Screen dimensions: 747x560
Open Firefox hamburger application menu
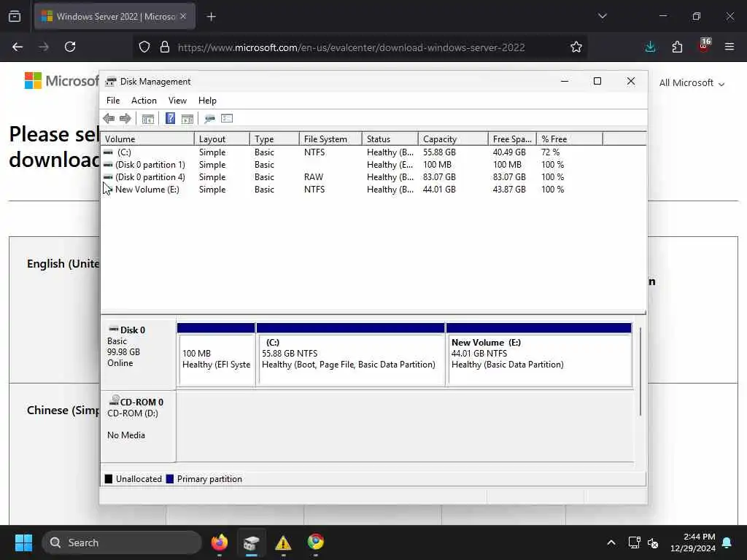point(729,47)
